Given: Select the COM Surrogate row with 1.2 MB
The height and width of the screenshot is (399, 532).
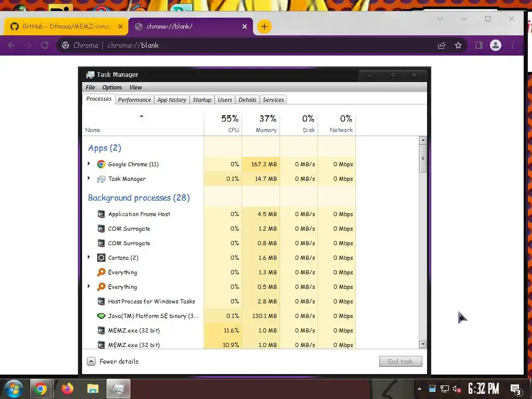Looking at the screenshot, I should tap(219, 229).
